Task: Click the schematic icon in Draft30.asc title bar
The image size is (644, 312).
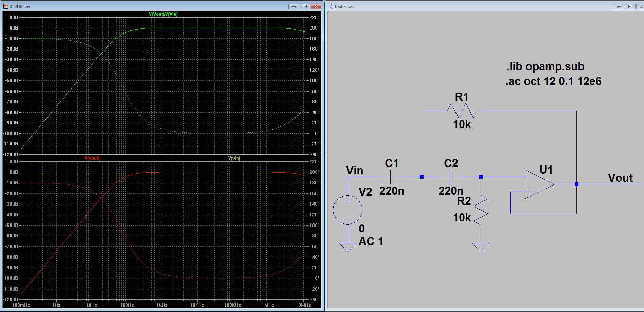Action: click(x=331, y=6)
